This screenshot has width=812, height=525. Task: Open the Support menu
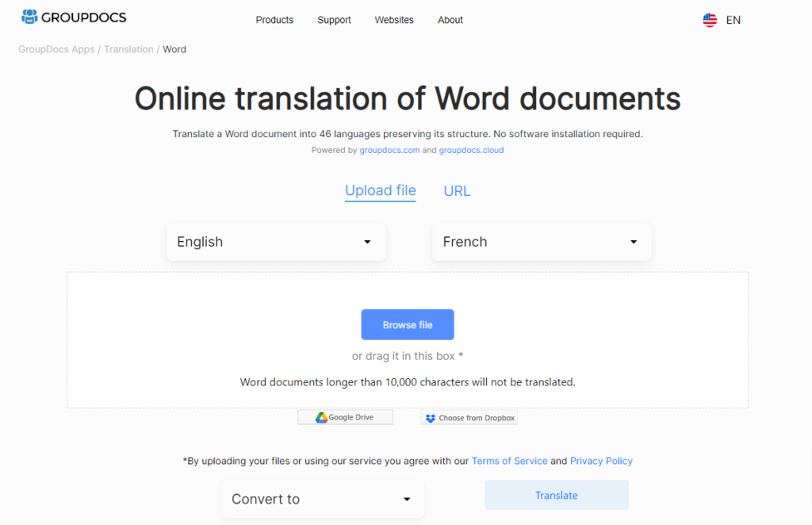[x=334, y=20]
